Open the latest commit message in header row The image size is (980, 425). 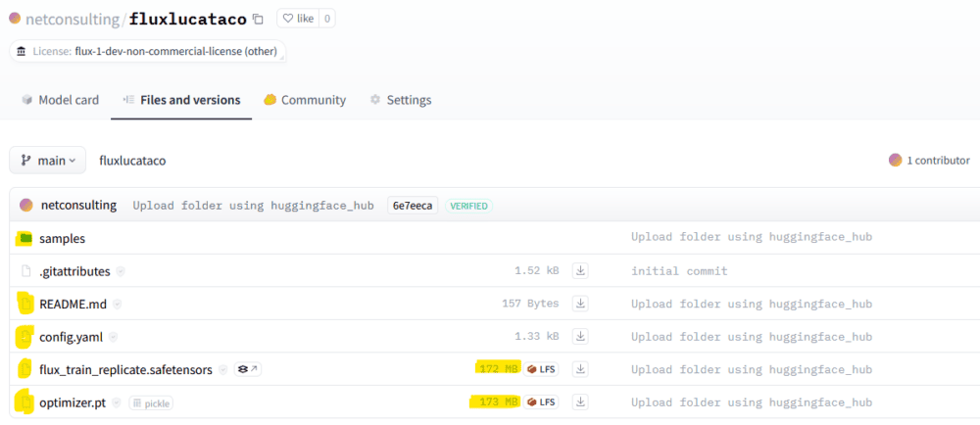coord(253,206)
